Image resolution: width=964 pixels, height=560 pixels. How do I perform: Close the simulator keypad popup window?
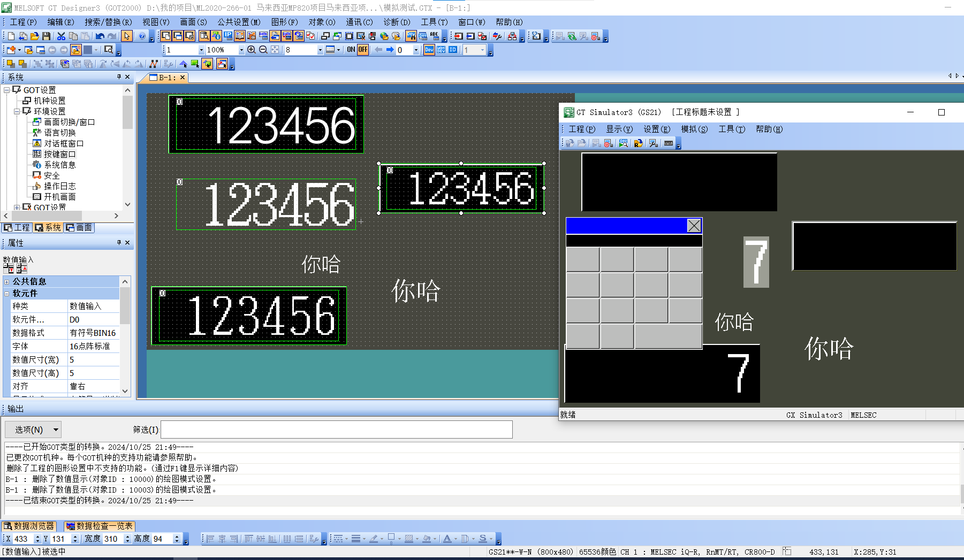pos(694,226)
